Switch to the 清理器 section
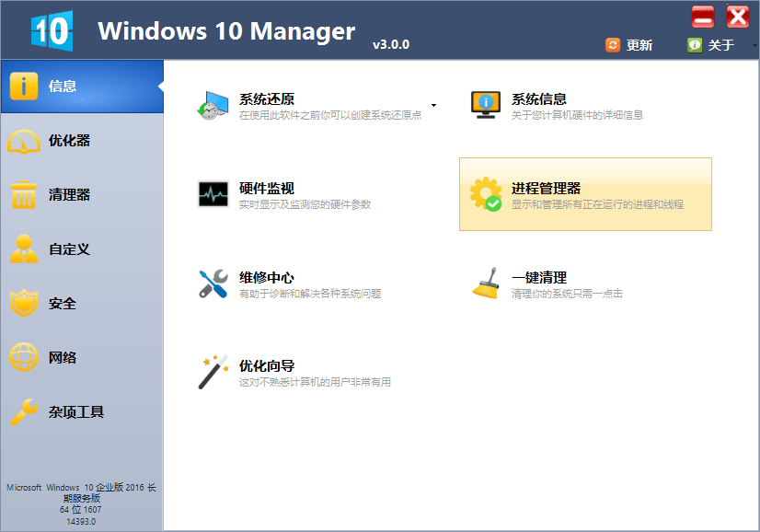 (x=81, y=194)
